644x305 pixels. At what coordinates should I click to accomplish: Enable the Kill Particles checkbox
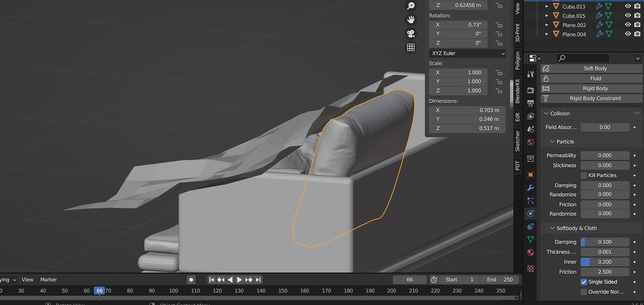(x=584, y=175)
